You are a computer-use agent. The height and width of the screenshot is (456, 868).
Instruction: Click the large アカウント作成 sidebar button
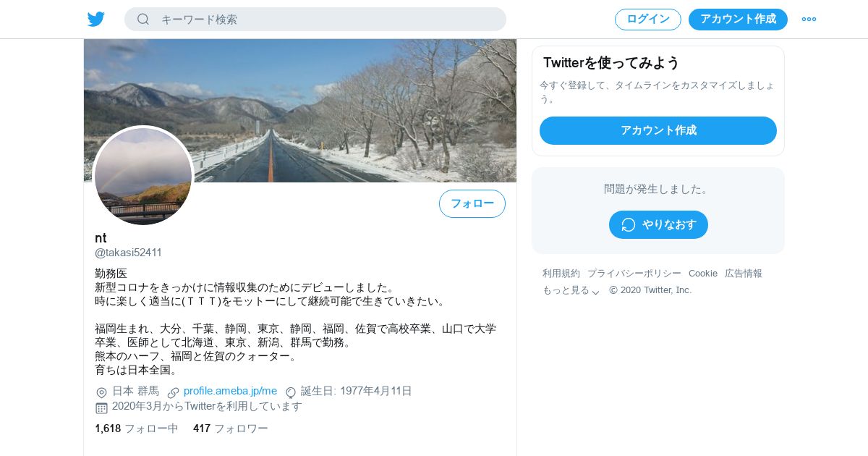pyautogui.click(x=658, y=130)
